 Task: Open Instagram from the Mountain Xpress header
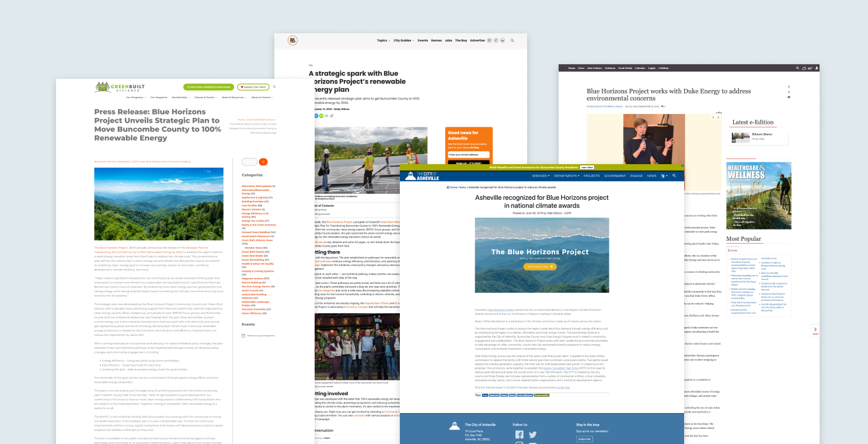[x=489, y=40]
